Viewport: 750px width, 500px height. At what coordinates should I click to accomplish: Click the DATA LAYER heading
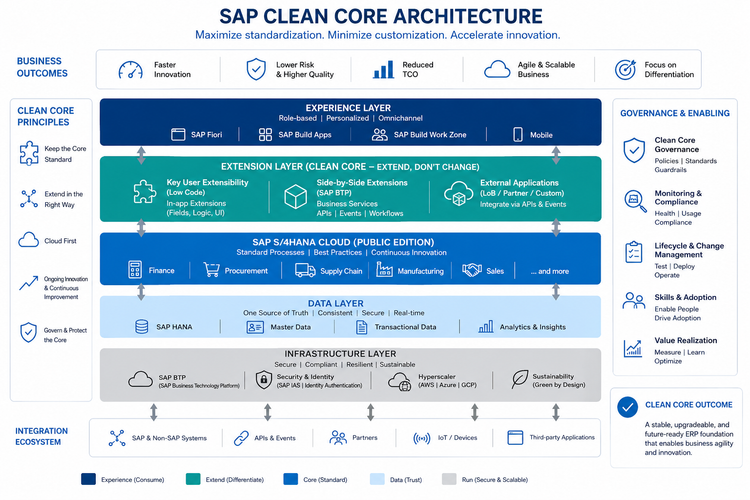click(x=336, y=303)
